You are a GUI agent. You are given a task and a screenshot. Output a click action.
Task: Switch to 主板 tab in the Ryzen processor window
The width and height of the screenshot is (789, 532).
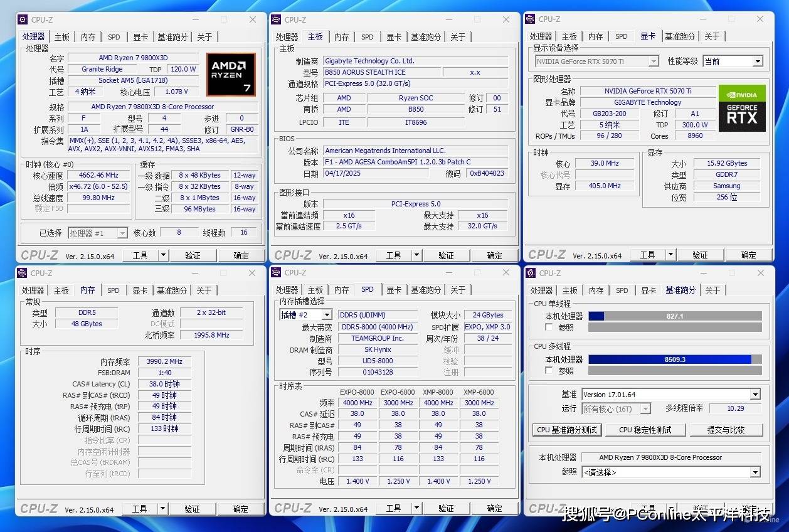click(61, 37)
